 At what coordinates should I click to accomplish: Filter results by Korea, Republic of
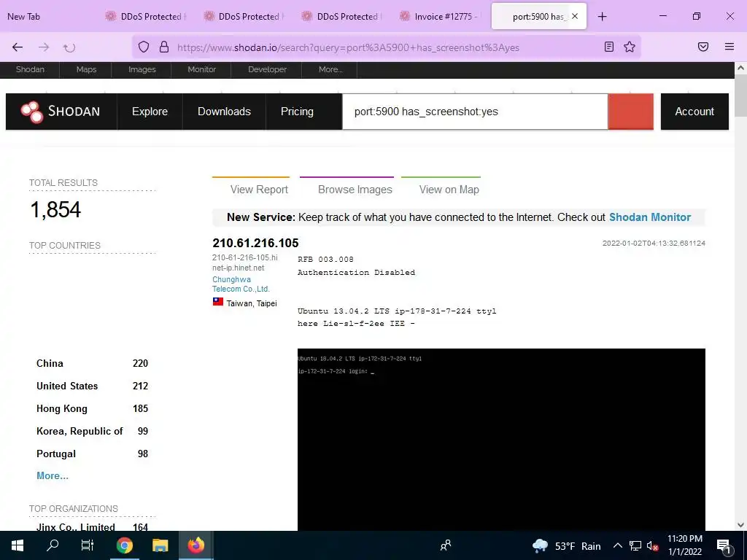92,431
